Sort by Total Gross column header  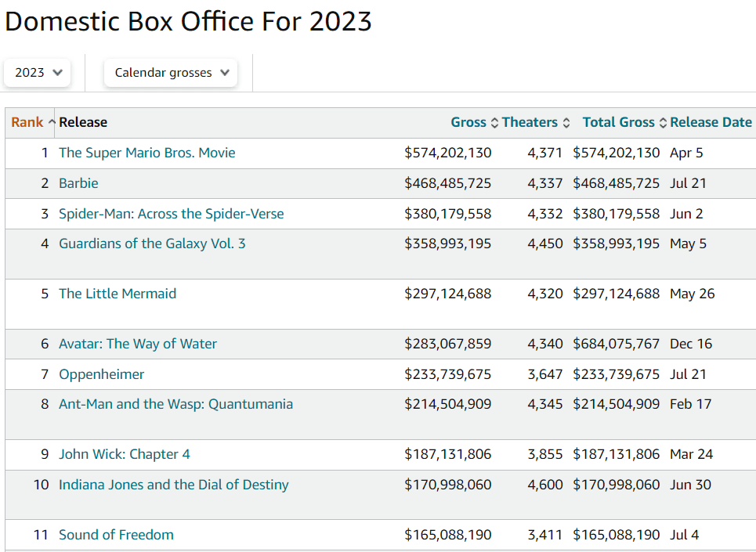pos(618,122)
